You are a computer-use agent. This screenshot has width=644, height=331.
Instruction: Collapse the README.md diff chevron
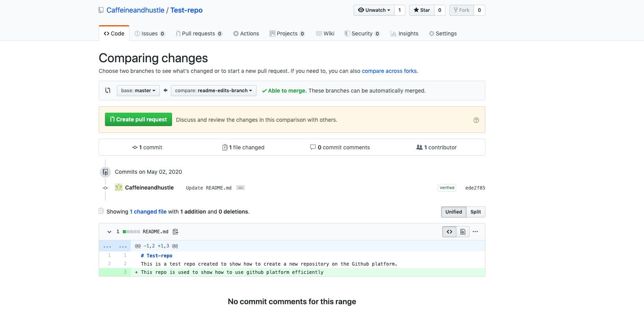[x=109, y=232]
